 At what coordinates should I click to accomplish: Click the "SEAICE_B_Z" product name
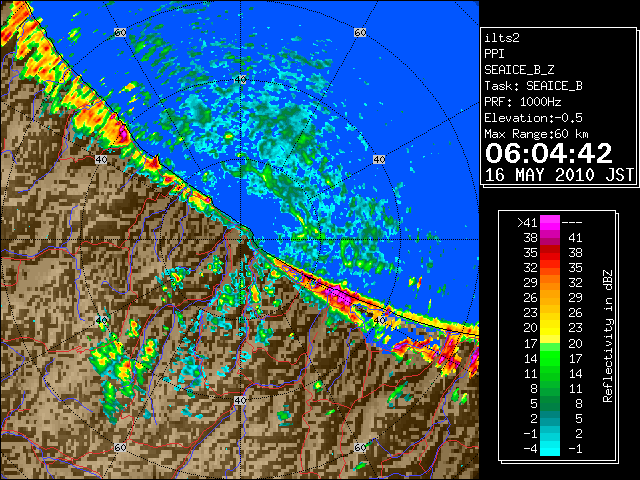pyautogui.click(x=519, y=70)
